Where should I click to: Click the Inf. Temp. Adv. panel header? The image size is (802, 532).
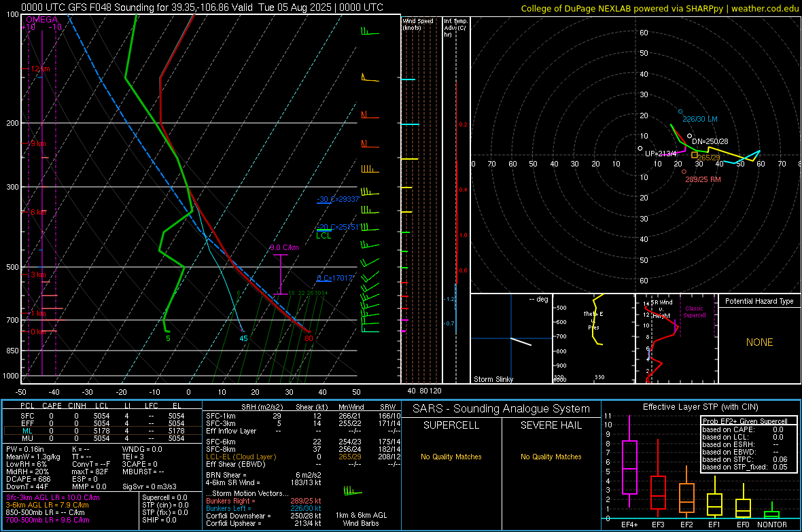455,28
